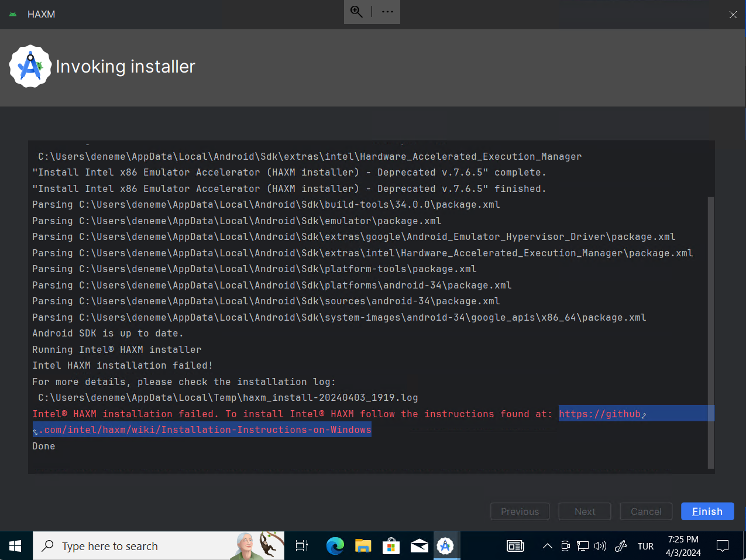
Task: Click 'Android SDK is up to date.' line
Action: [x=108, y=333]
